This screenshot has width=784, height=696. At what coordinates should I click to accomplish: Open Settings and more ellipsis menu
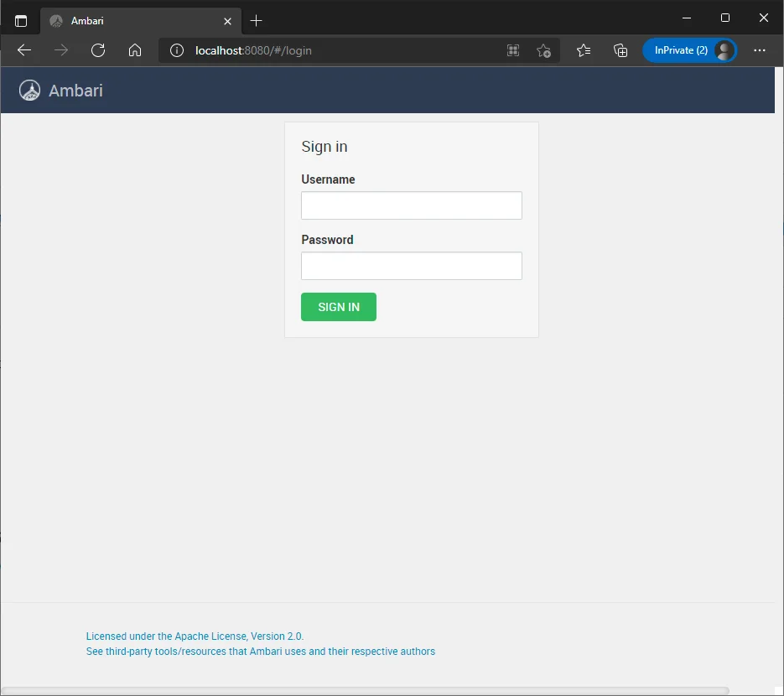click(x=760, y=50)
